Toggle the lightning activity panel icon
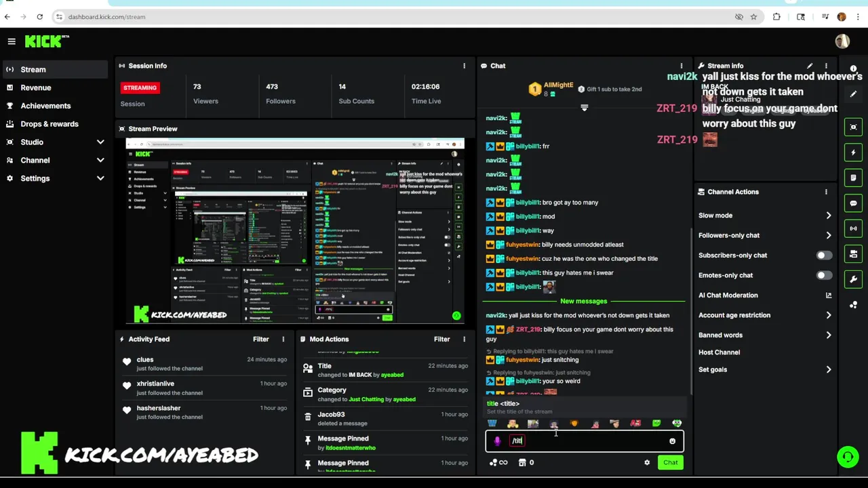This screenshot has width=868, height=488. pyautogui.click(x=854, y=152)
